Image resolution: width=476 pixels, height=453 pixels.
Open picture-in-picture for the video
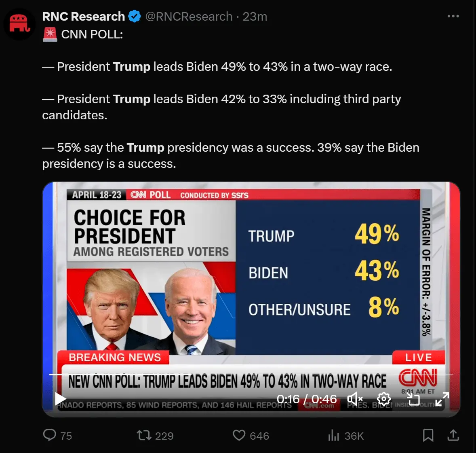tap(413, 399)
